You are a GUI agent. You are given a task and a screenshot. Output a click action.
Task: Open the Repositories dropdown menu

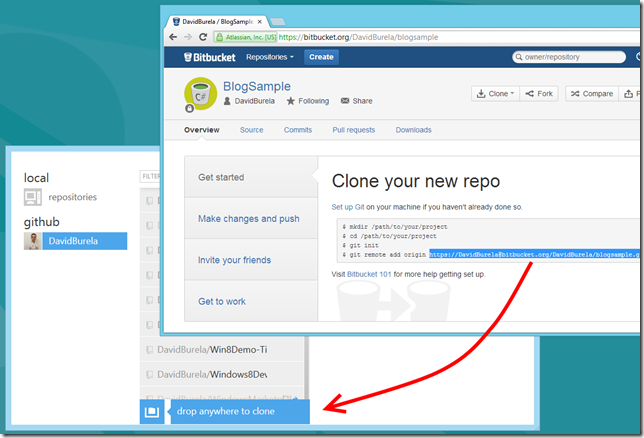click(x=270, y=57)
